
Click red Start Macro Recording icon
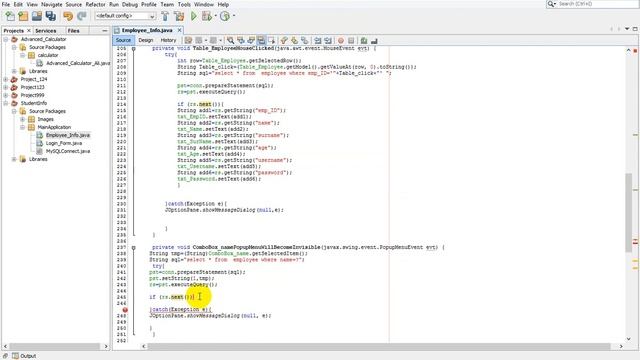coord(341,40)
